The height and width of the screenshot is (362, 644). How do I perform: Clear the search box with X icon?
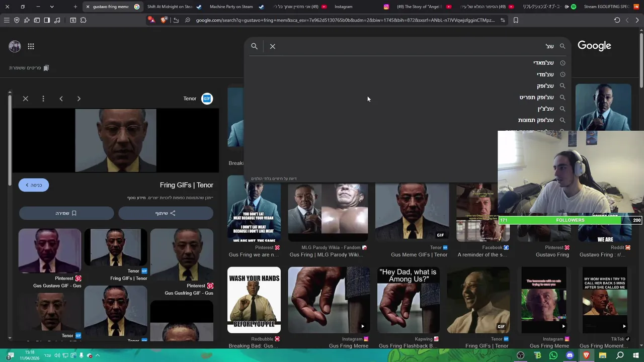[273, 46]
